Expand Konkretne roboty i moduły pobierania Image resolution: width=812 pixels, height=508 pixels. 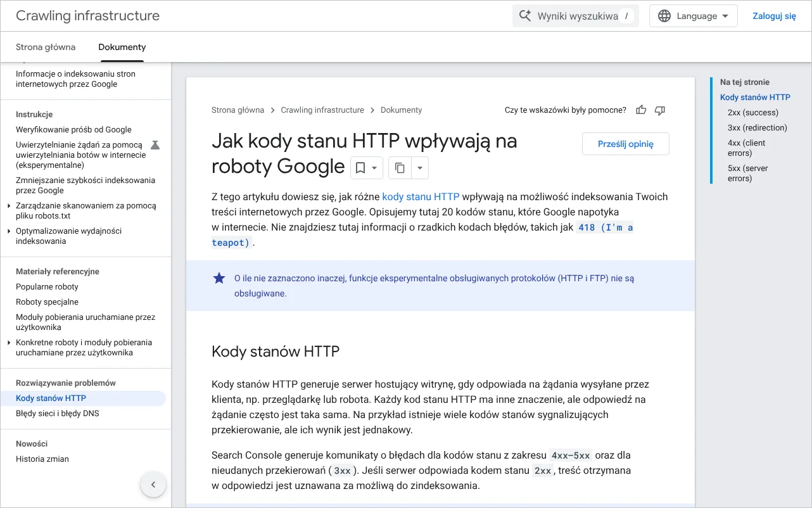point(9,343)
